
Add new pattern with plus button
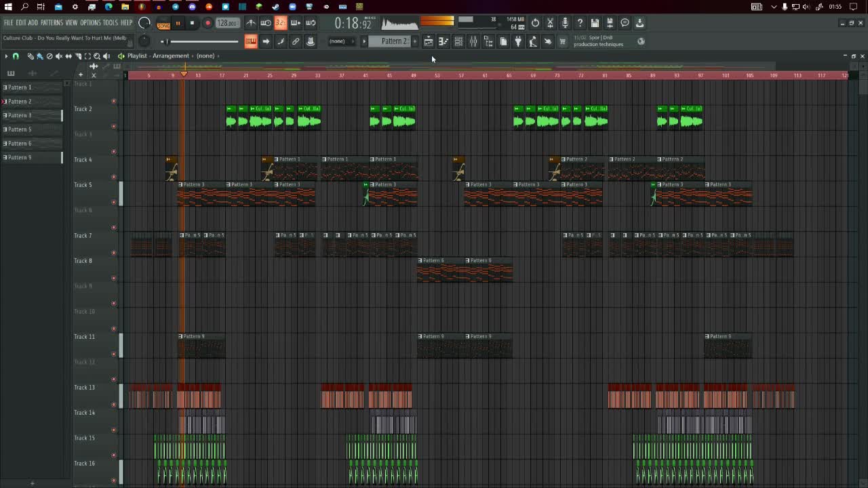click(x=415, y=41)
